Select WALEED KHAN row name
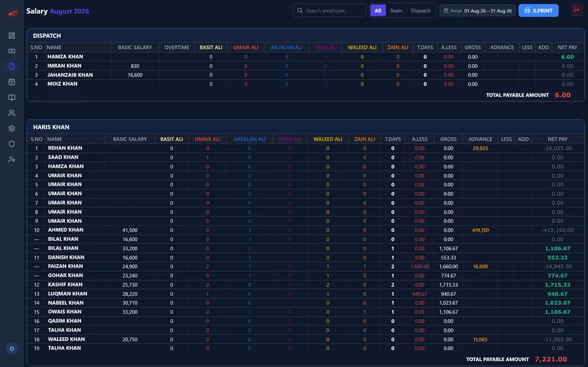Viewport: 588px width, 367px height. [67, 339]
